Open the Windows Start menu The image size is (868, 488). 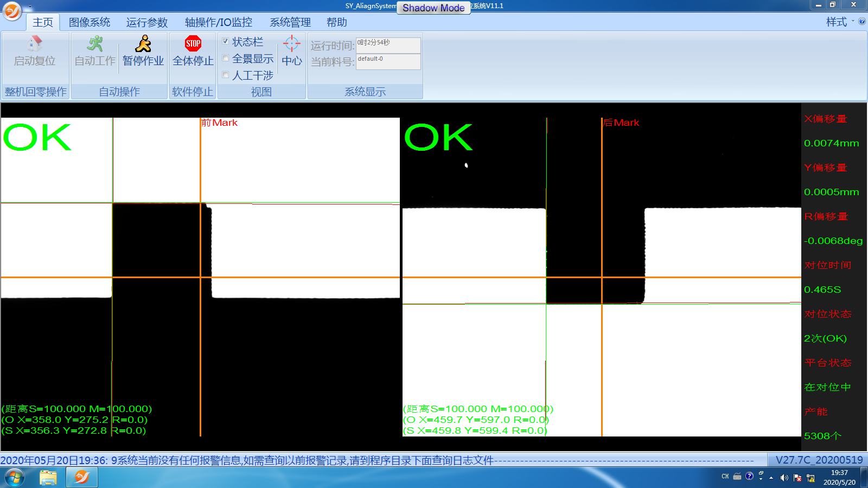click(15, 478)
